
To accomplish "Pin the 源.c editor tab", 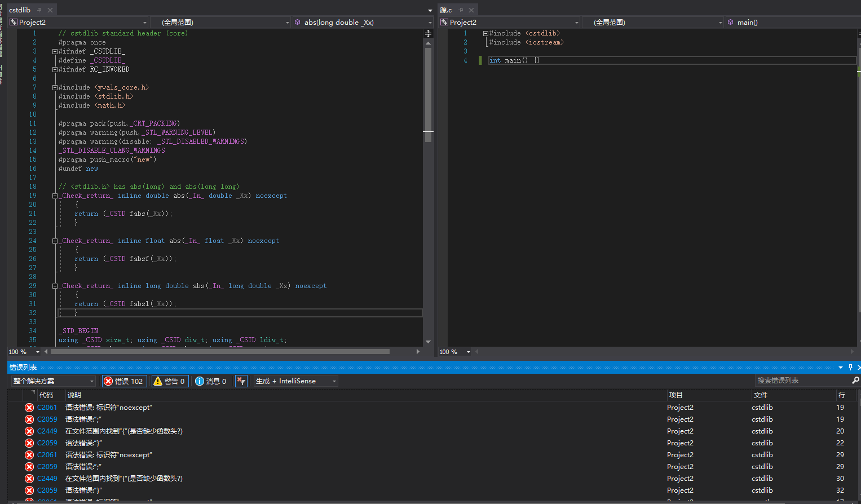I will tap(461, 10).
